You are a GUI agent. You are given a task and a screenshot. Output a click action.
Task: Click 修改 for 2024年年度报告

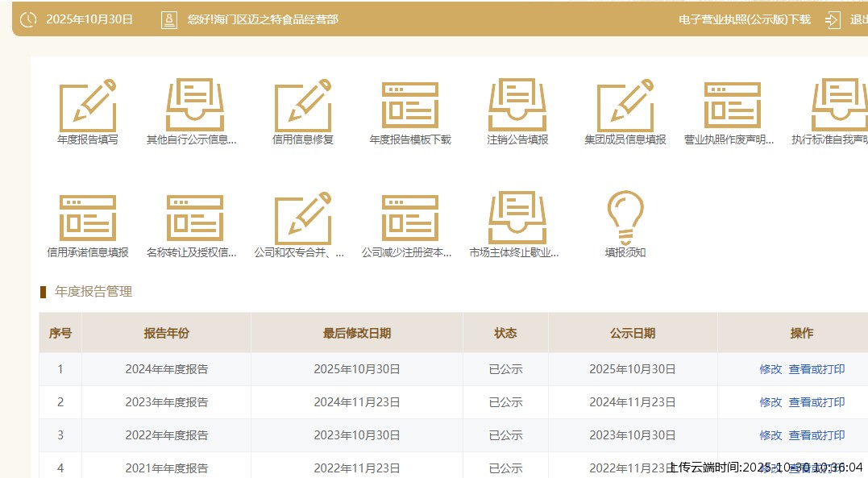pyautogui.click(x=770, y=369)
